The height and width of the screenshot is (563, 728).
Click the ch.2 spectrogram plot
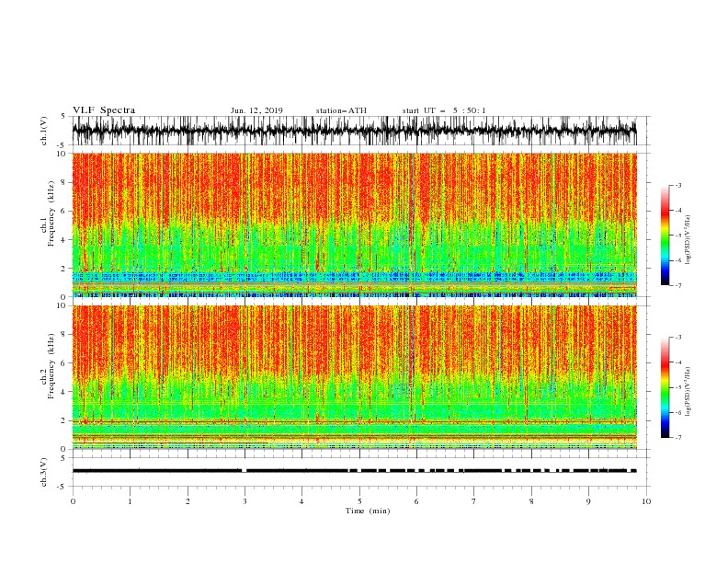point(354,377)
